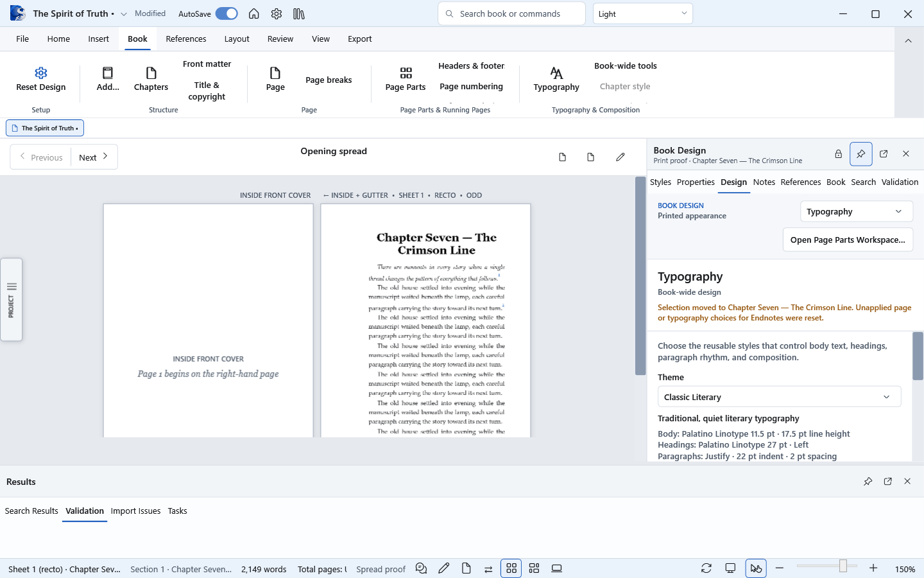Open the Page Parts ribbon tool
This screenshot has height=578, width=924.
click(406, 80)
